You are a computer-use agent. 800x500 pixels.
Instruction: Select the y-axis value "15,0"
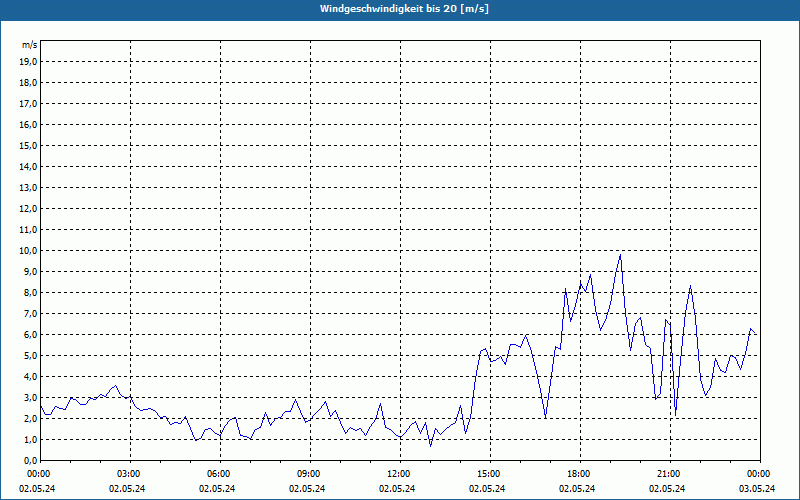[x=28, y=145]
